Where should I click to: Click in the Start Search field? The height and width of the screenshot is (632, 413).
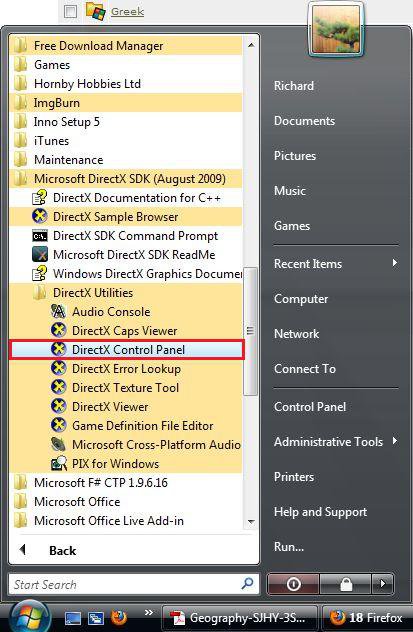coord(133,584)
